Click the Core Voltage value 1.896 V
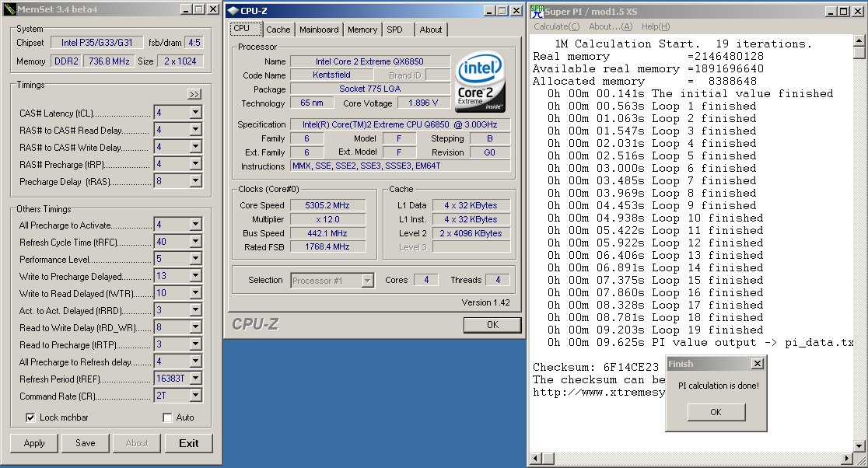 coord(423,103)
